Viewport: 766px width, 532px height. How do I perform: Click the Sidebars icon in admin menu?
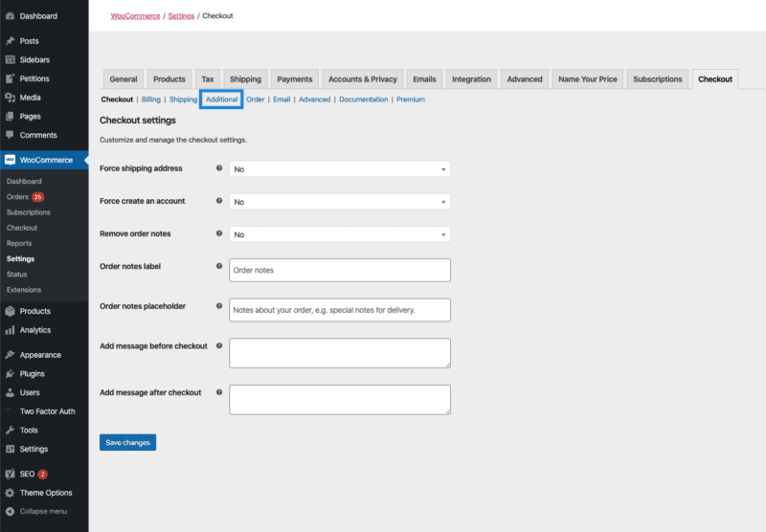(10, 59)
